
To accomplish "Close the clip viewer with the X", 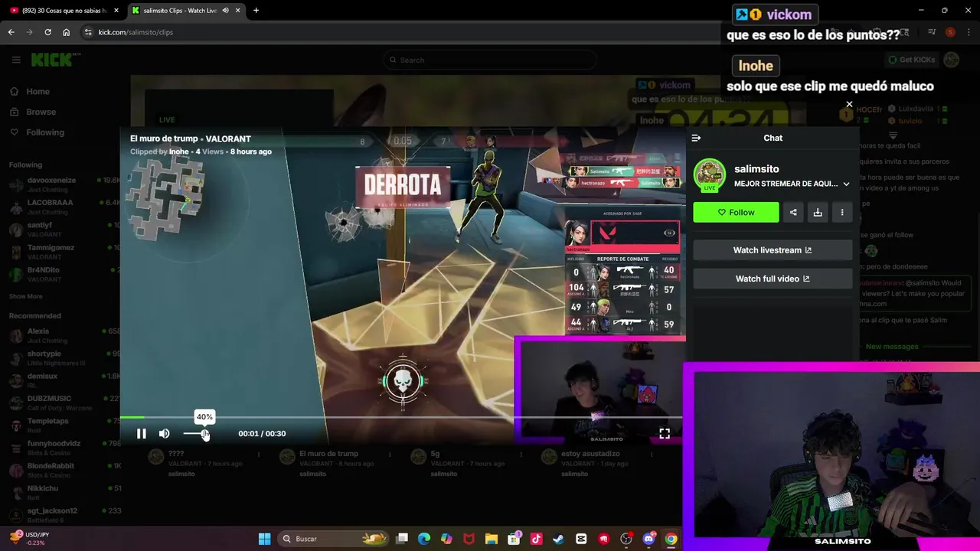I will tap(849, 104).
